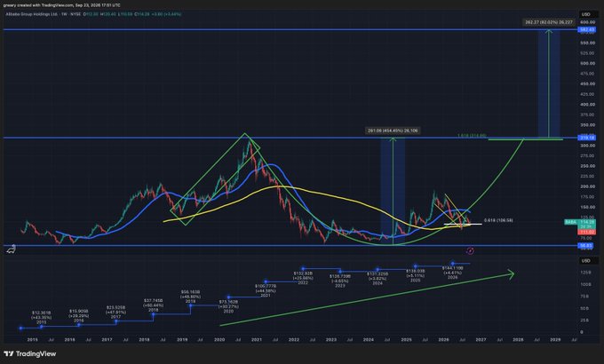This screenshot has width=604, height=364.
Task: Click the 2015 label on the time axis
Action: 32,340
